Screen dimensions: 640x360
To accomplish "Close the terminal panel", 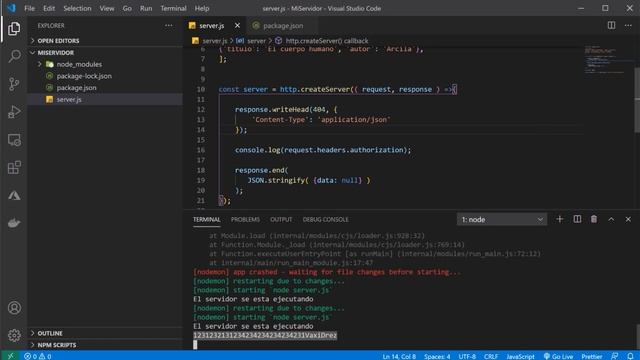I will (x=628, y=219).
